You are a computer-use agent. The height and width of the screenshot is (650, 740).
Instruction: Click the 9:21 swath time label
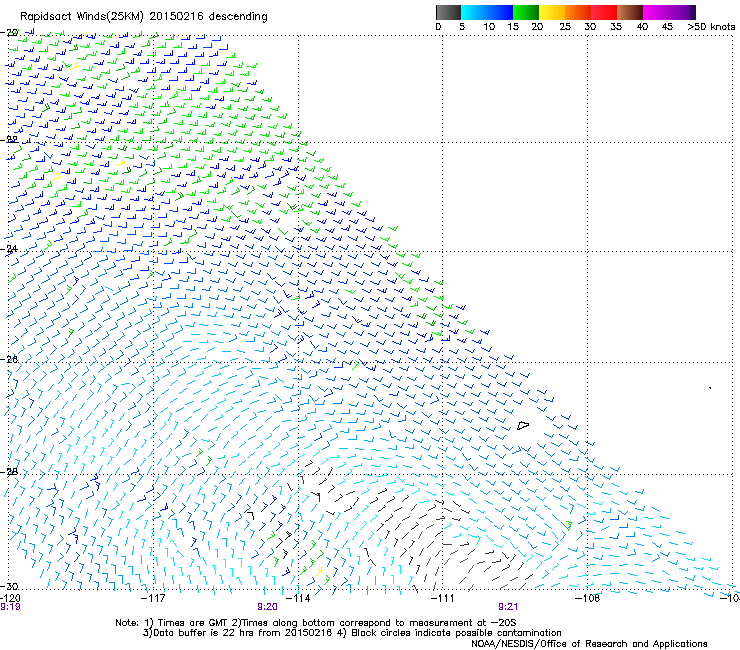point(508,607)
